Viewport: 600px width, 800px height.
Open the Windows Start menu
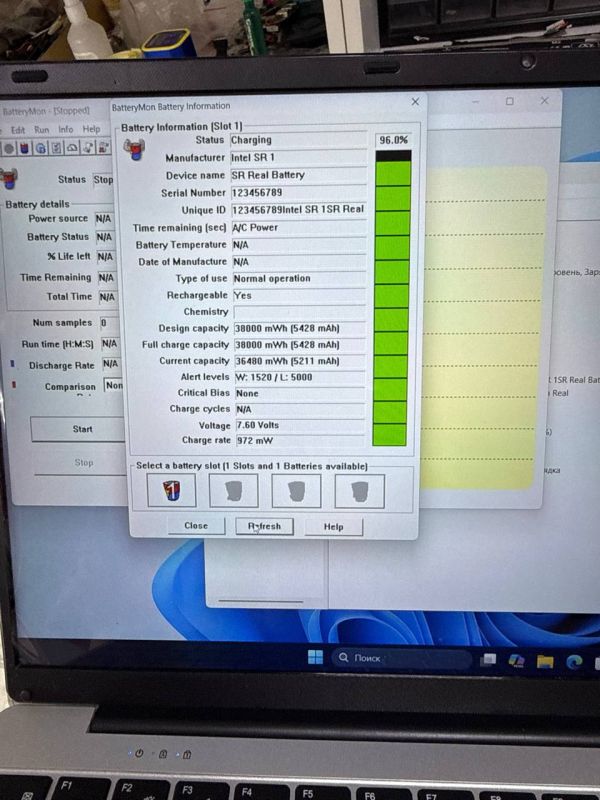(315, 657)
